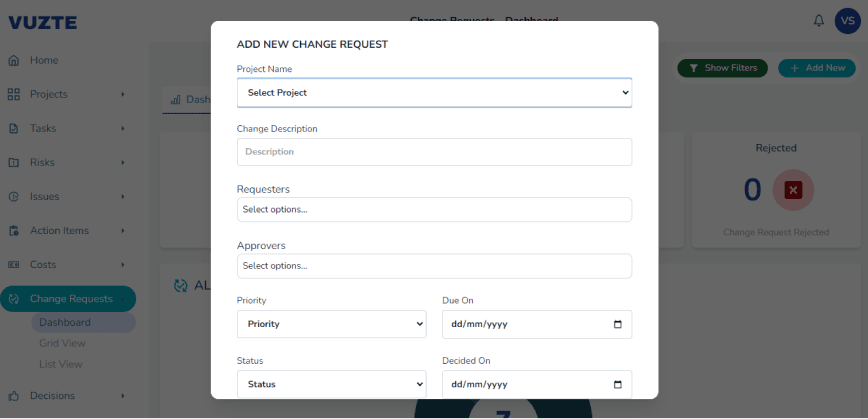868x419 pixels.
Task: Open the VS user avatar menu
Action: point(848,21)
